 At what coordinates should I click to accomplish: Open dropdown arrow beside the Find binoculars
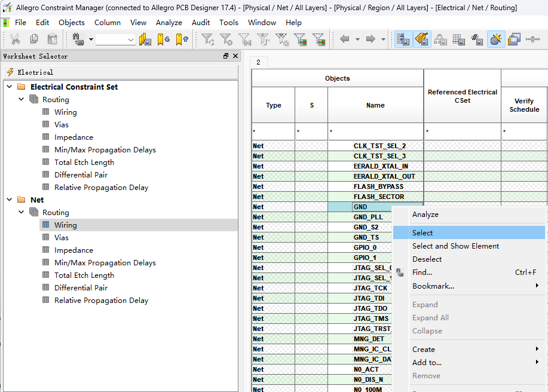point(91,39)
